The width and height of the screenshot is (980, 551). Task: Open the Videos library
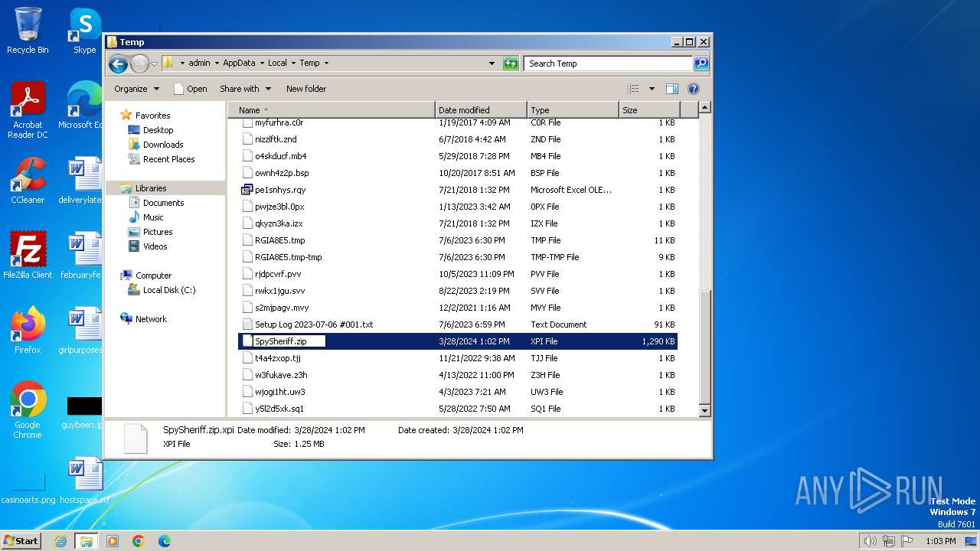coord(155,246)
